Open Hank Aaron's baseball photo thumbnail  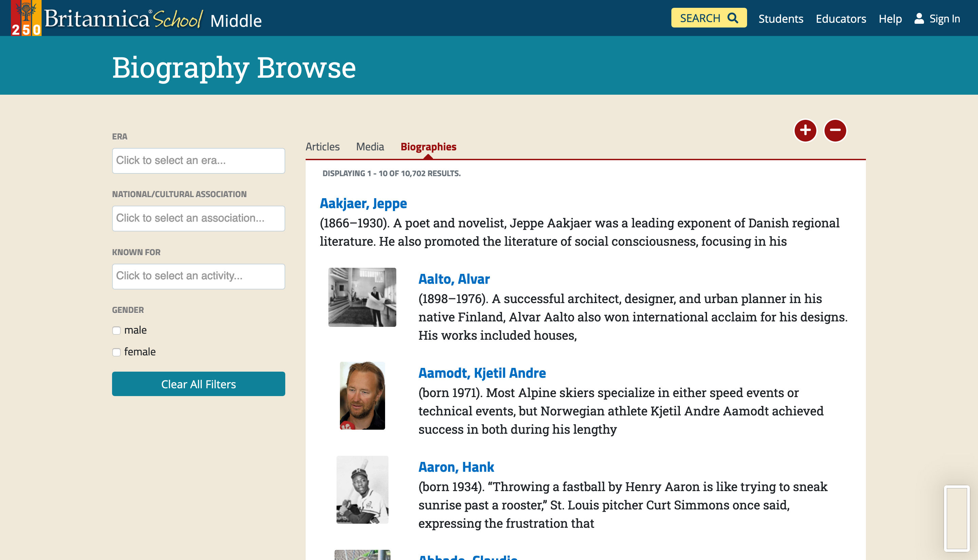click(x=362, y=490)
